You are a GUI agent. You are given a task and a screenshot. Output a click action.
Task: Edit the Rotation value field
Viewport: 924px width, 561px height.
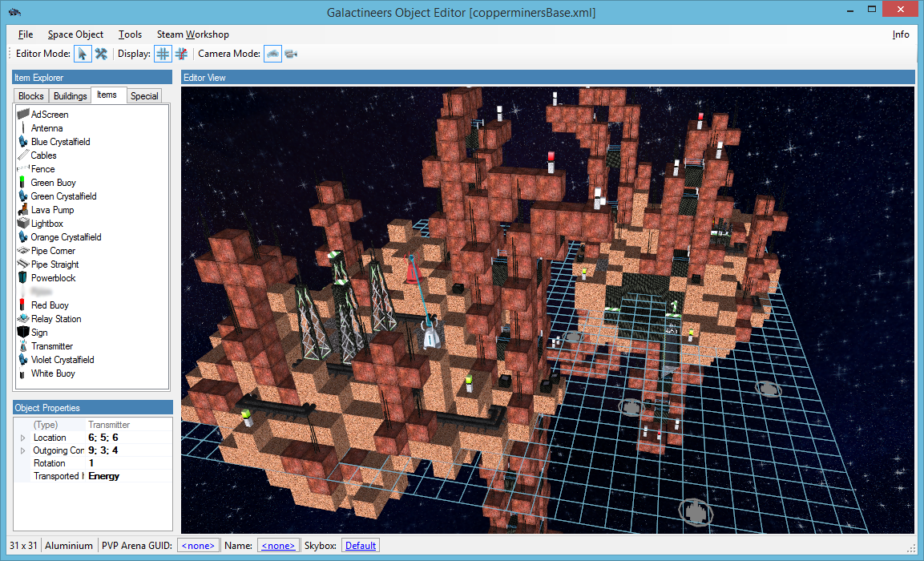[x=128, y=463]
